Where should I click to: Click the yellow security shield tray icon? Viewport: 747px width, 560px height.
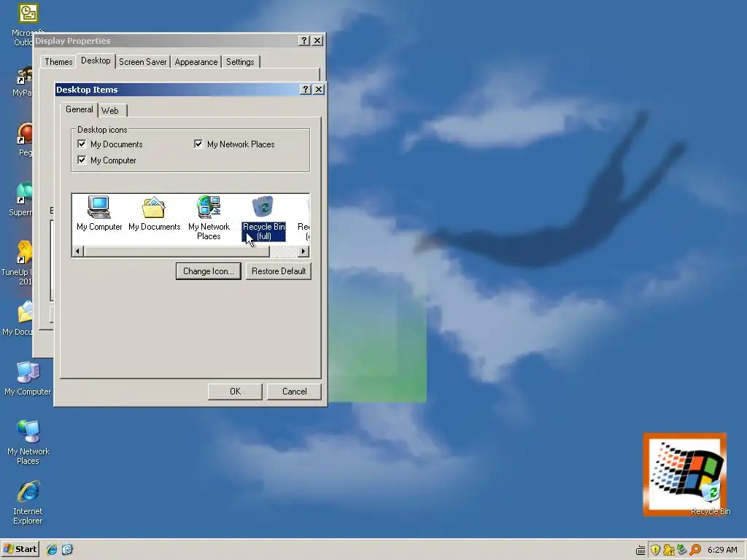[655, 550]
